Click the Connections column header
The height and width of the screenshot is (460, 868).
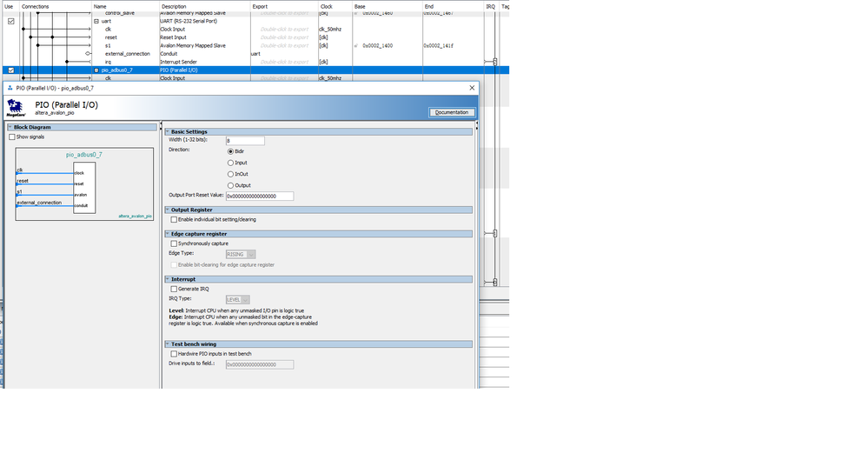[x=36, y=7]
